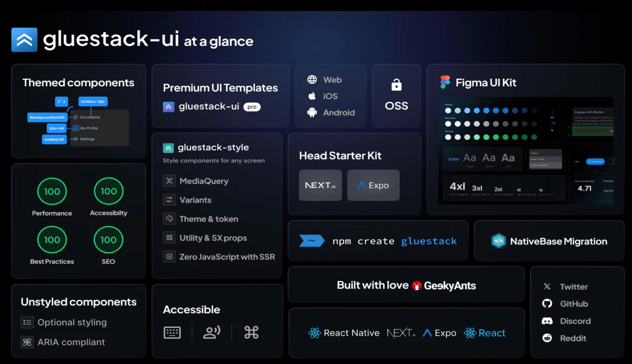Open the Discord link

575,321
